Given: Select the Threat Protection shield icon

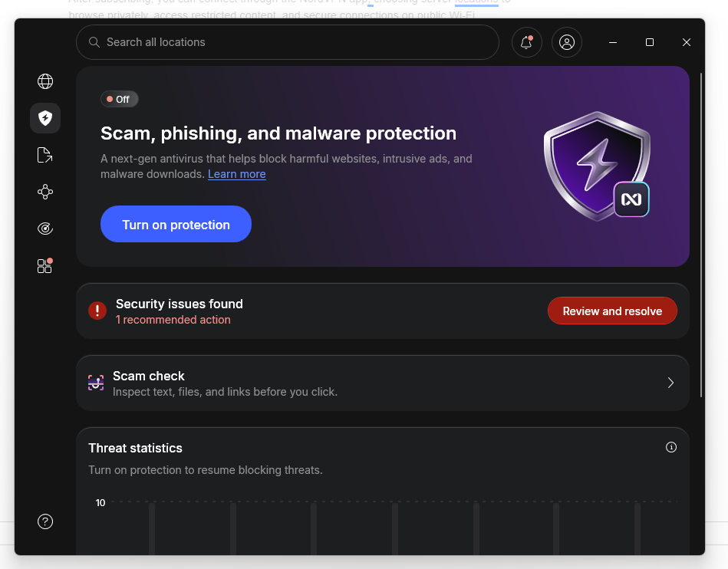Looking at the screenshot, I should [45, 118].
